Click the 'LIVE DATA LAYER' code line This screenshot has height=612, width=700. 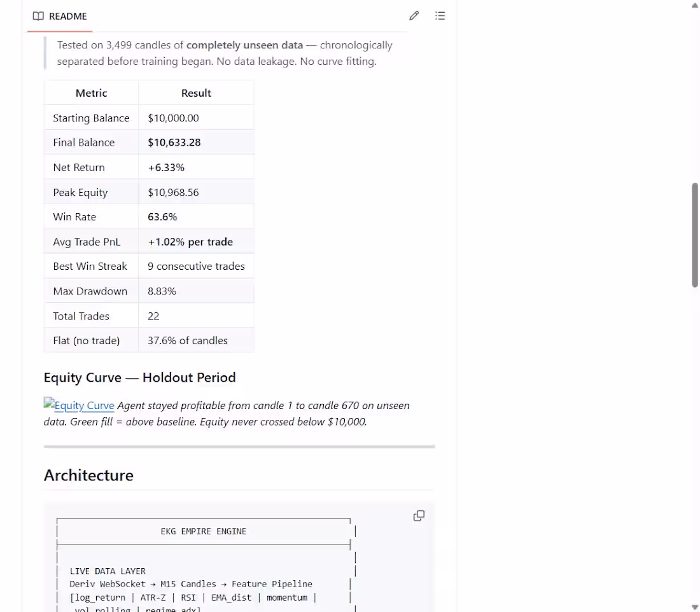[108, 571]
